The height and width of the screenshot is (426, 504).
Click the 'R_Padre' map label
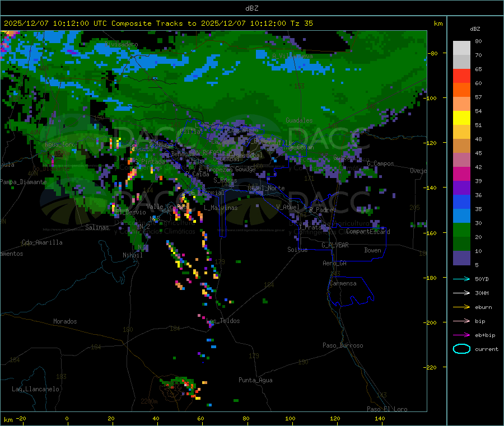pyautogui.click(x=321, y=210)
